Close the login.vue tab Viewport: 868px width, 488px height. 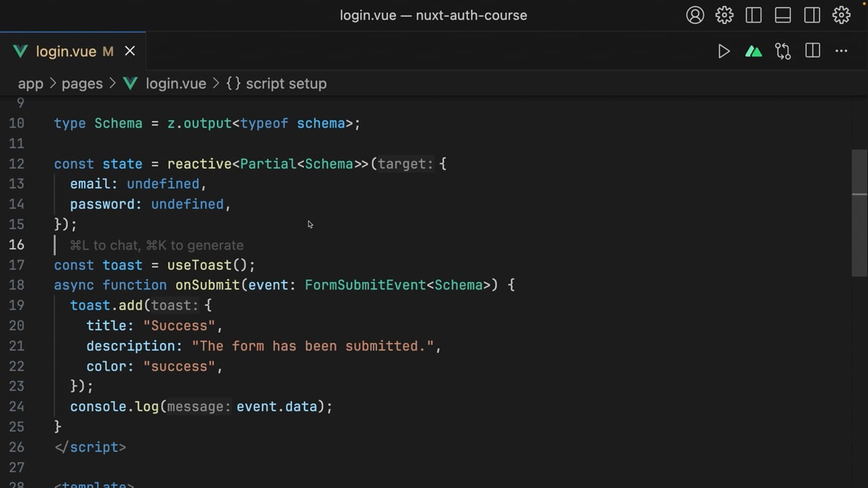pos(130,52)
